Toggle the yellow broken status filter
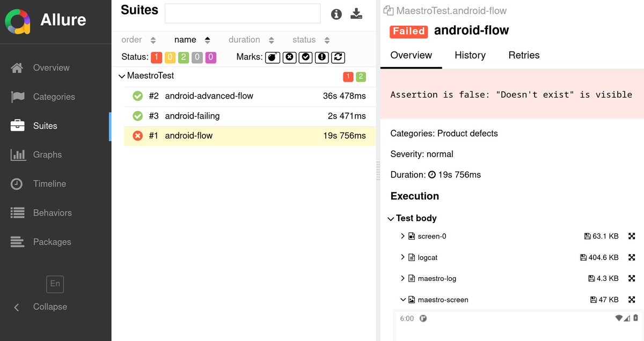Image resolution: width=644 pixels, height=341 pixels. pos(170,57)
